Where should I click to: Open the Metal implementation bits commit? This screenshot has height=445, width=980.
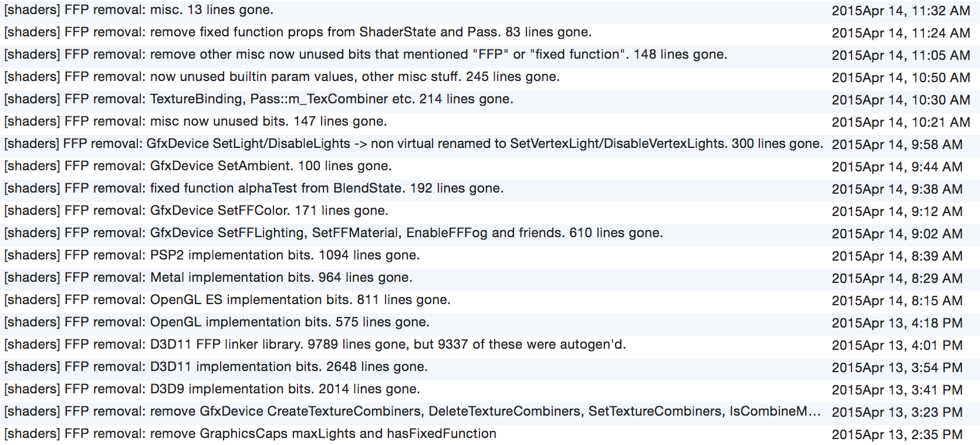click(490, 278)
